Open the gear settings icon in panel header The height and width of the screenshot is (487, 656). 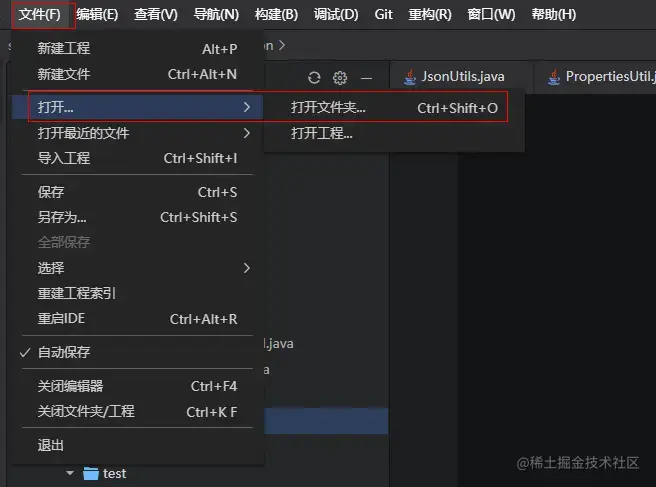(340, 78)
